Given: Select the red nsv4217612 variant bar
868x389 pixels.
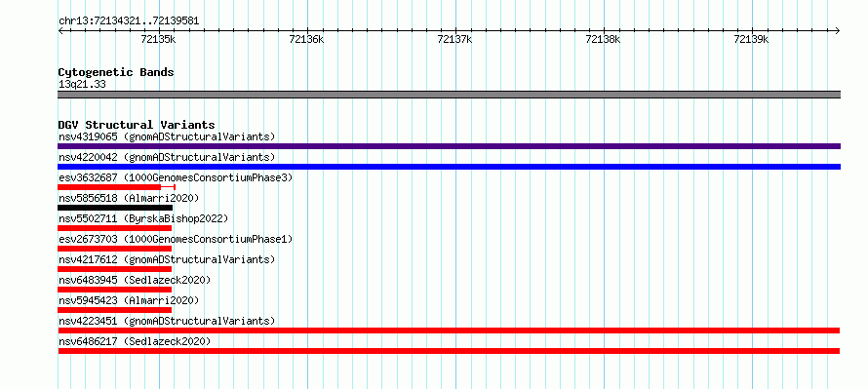Looking at the screenshot, I should coord(114,269).
